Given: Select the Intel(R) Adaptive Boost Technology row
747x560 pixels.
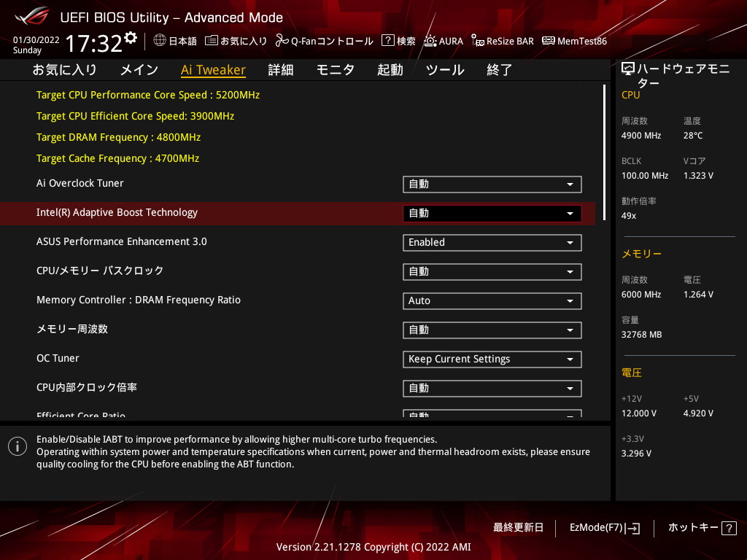Looking at the screenshot, I should (x=298, y=214).
